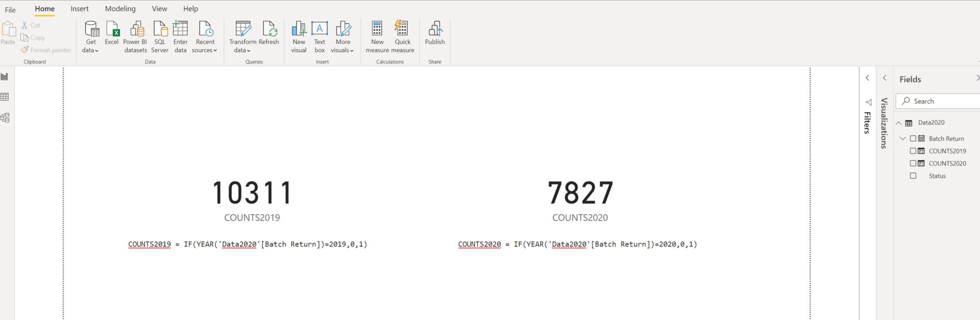This screenshot has width=980, height=320.
Task: Click the Fields search box
Action: pyautogui.click(x=938, y=101)
